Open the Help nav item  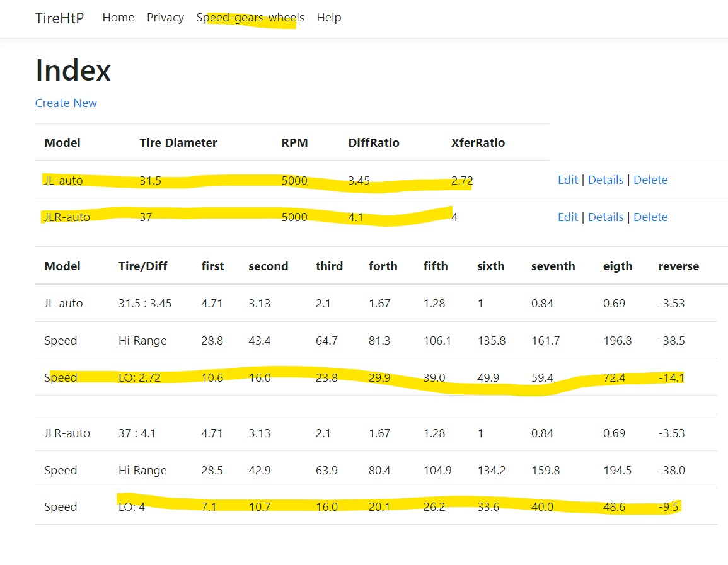tap(329, 18)
